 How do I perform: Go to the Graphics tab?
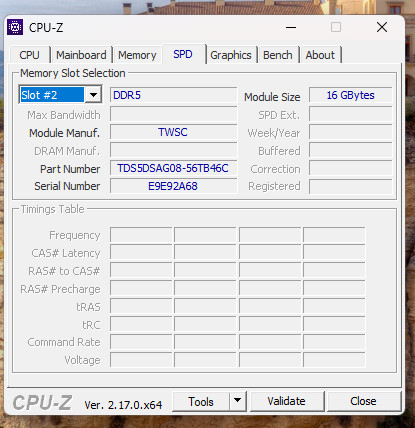pyautogui.click(x=231, y=55)
